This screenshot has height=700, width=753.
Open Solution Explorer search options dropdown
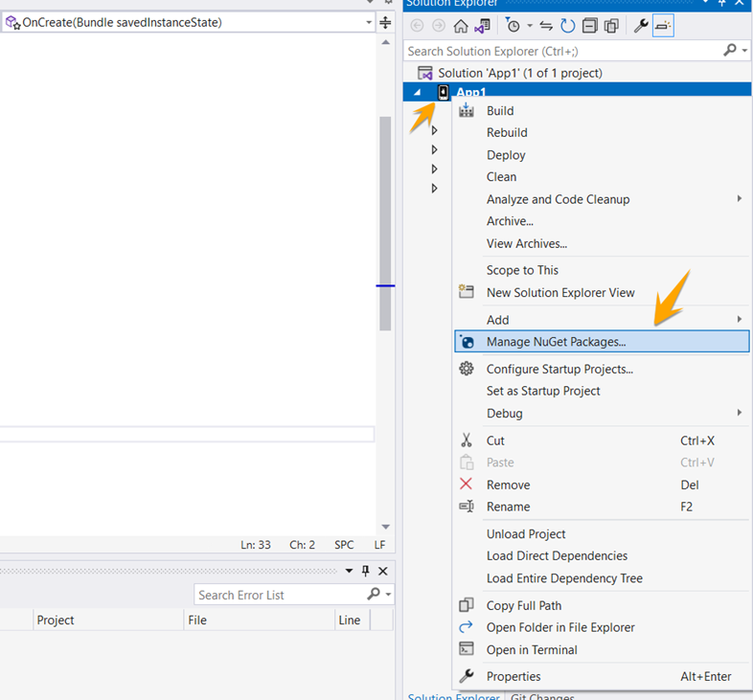click(744, 51)
